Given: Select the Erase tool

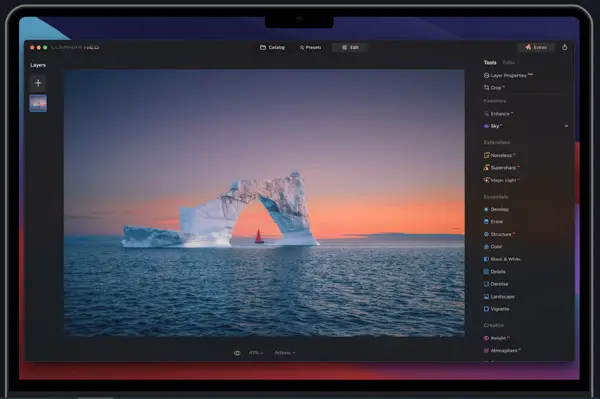Looking at the screenshot, I should click(x=493, y=221).
